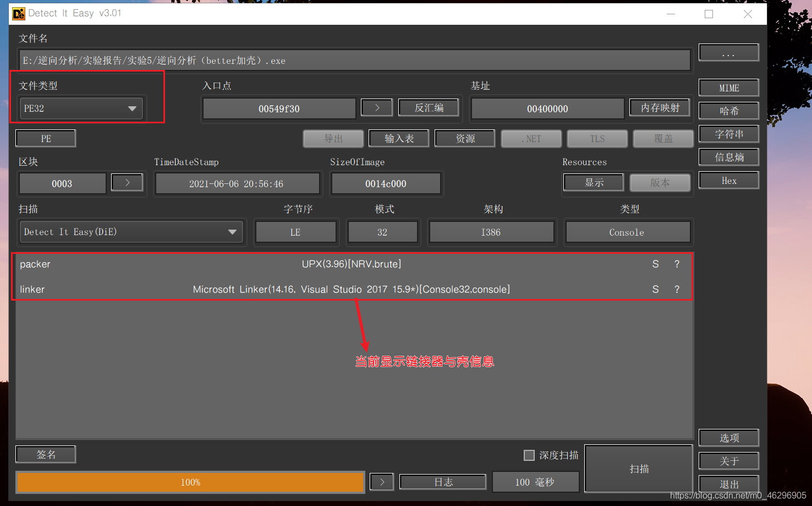Click the section count field 0003
Screen dimensions: 812x506
coord(62,183)
